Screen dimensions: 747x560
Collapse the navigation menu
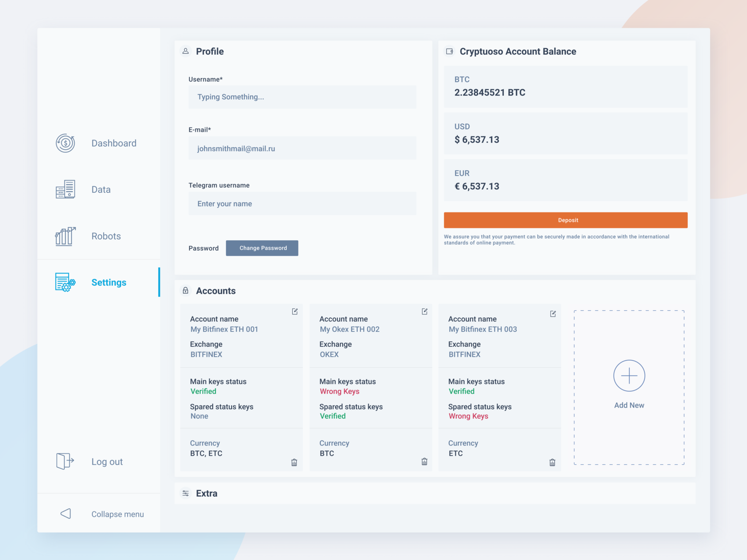117,514
